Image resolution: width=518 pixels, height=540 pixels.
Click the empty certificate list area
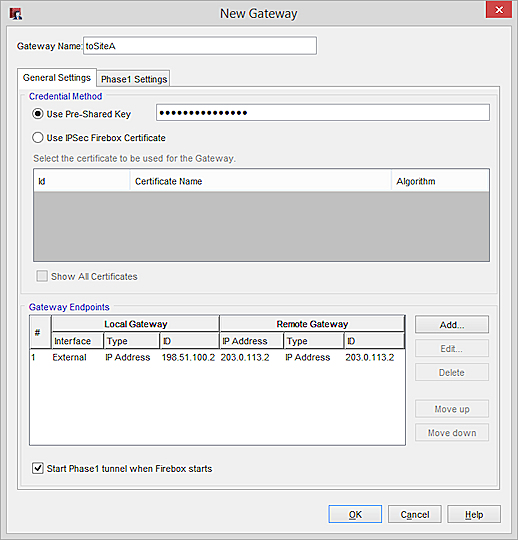coord(261,226)
